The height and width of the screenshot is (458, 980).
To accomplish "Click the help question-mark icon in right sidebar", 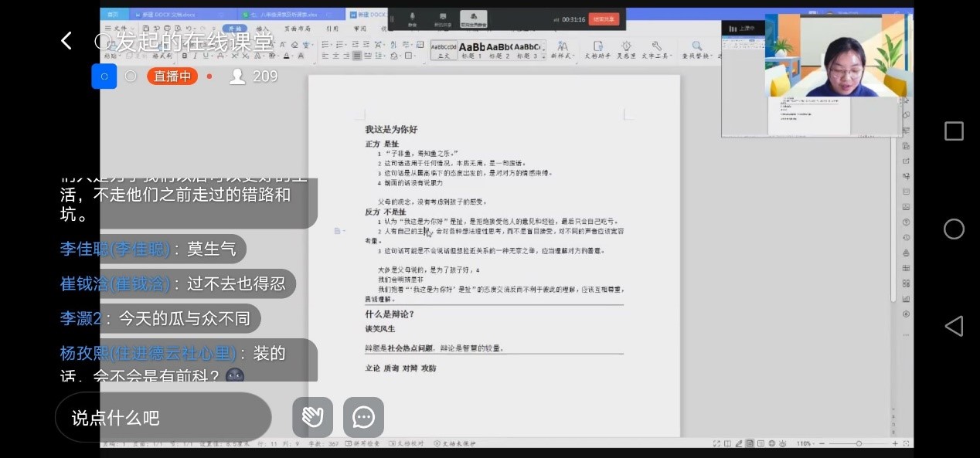I will [x=906, y=222].
